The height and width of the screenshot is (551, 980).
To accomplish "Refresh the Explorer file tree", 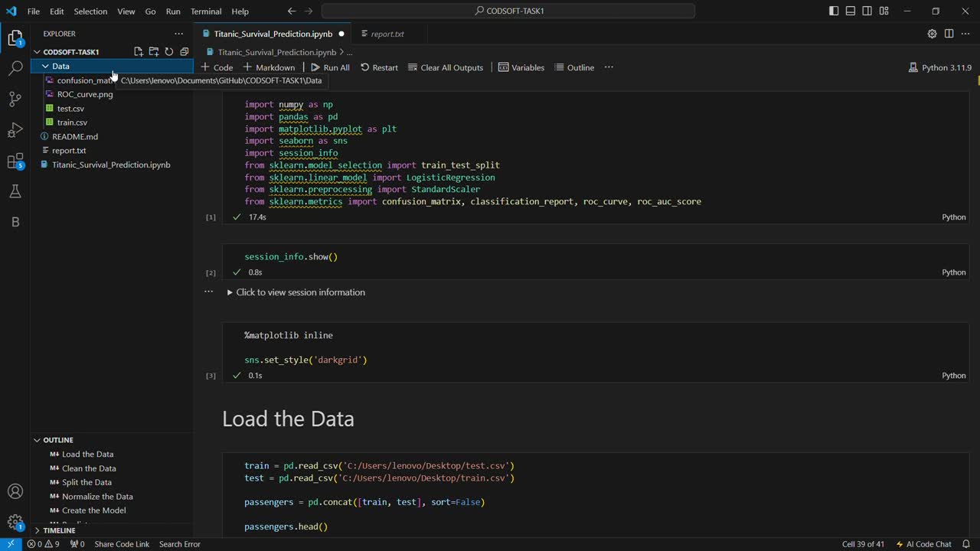I will click(x=169, y=52).
